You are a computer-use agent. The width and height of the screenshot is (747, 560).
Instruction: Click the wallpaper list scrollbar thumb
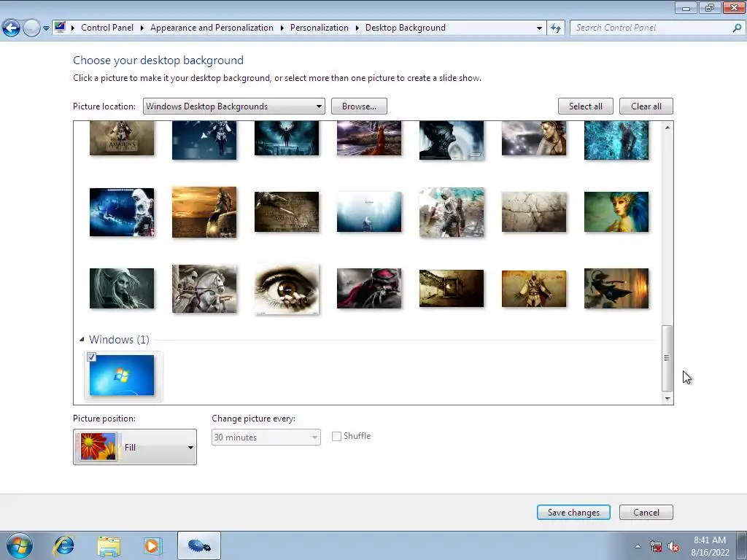[667, 358]
